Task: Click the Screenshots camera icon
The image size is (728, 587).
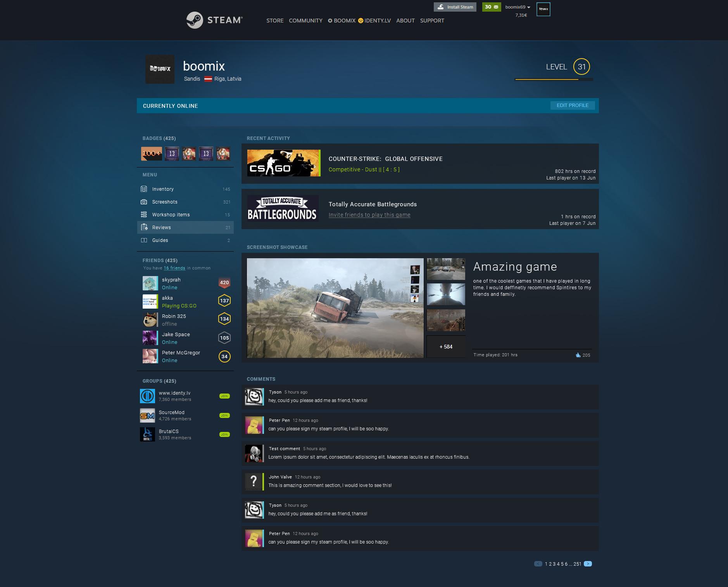Action: (144, 202)
